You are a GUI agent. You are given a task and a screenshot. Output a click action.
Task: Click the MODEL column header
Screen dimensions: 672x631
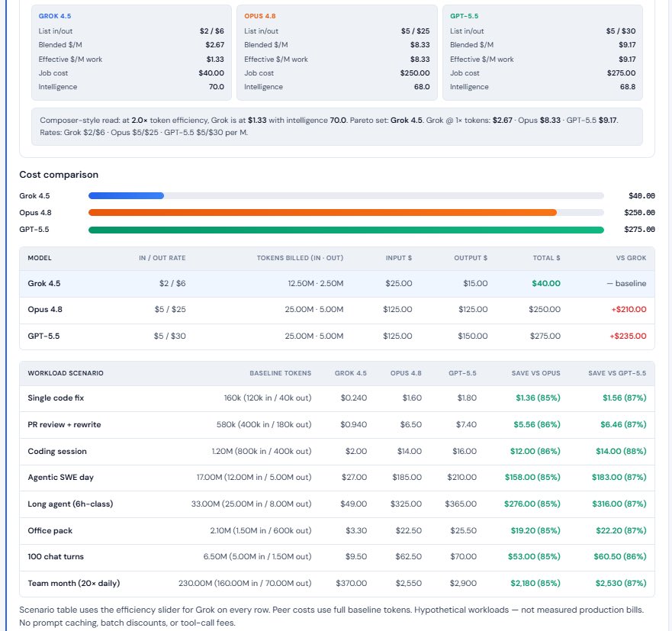pos(40,258)
